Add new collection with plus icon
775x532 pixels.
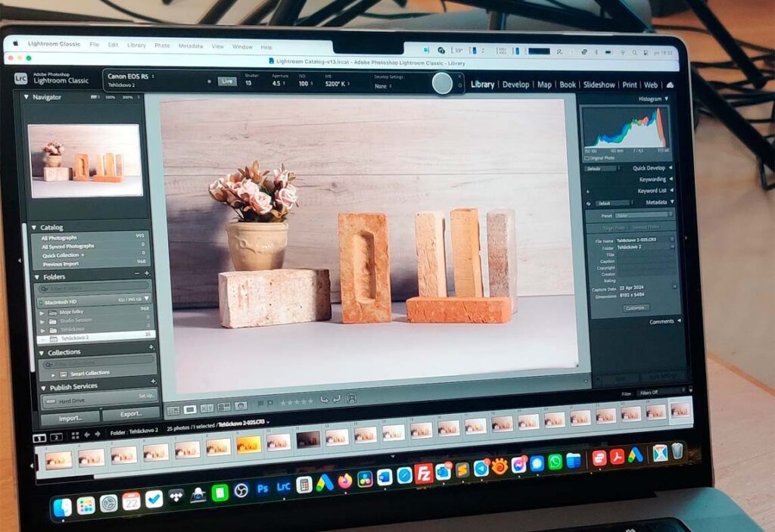[x=151, y=347]
